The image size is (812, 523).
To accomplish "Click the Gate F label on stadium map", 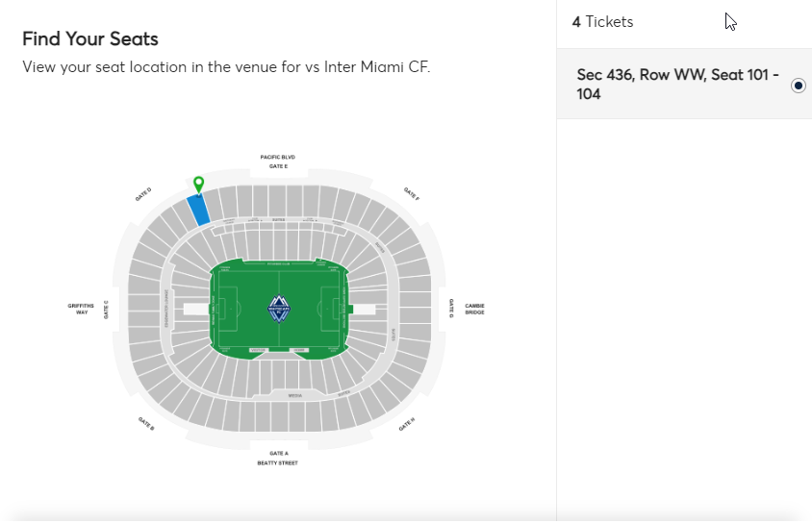I will 412,194.
